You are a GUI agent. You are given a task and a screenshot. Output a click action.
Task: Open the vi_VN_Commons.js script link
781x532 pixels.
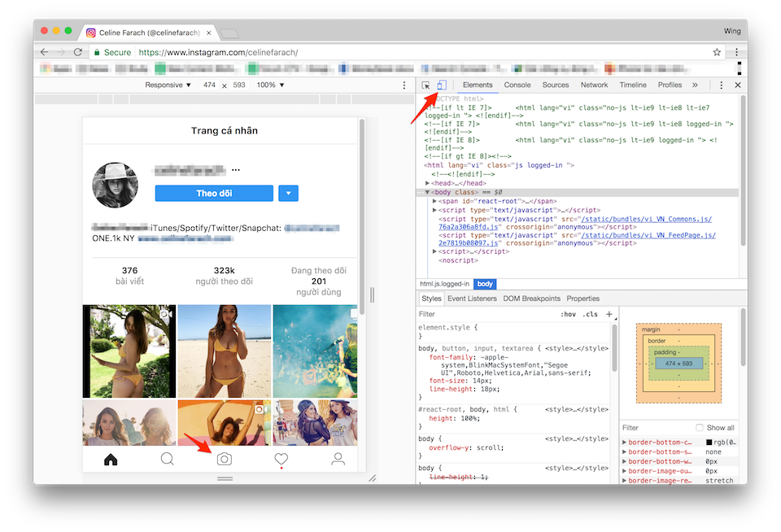point(647,219)
